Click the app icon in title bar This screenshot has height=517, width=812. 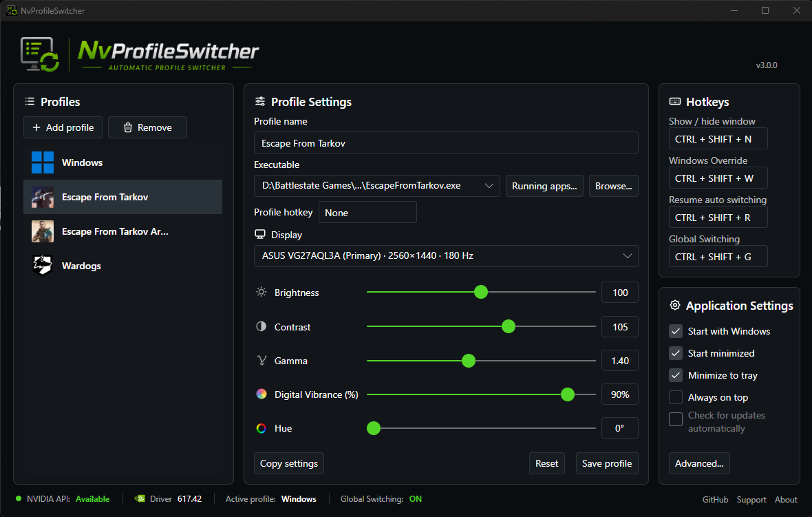pyautogui.click(x=12, y=10)
